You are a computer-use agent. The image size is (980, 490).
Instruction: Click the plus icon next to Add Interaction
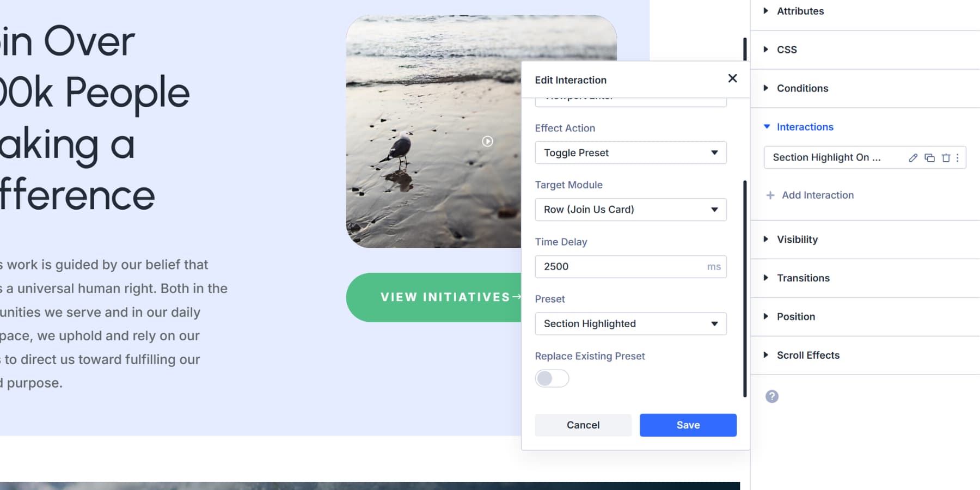pos(770,195)
